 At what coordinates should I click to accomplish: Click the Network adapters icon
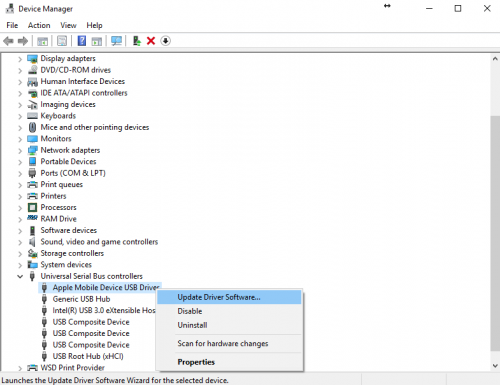[x=32, y=150]
